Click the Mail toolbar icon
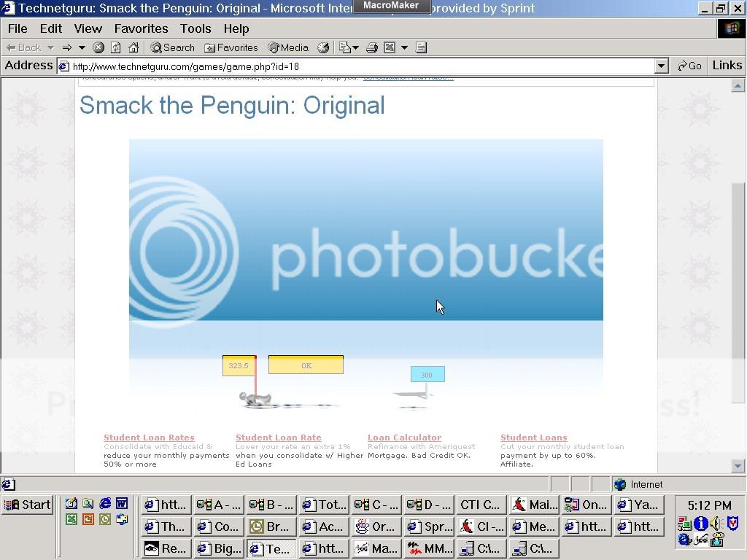747x560 pixels. [345, 47]
